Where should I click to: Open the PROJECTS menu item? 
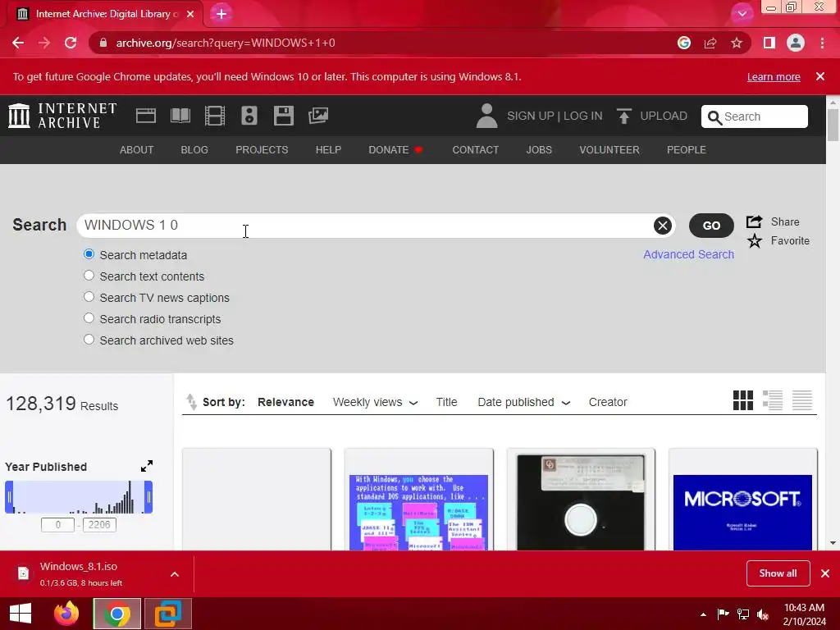[262, 150]
